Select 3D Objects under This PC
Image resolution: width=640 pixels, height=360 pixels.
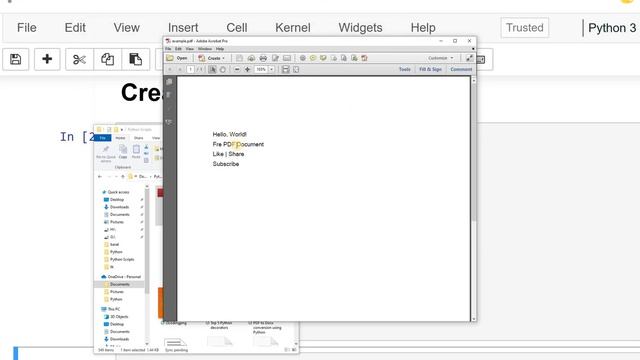[x=119, y=316]
